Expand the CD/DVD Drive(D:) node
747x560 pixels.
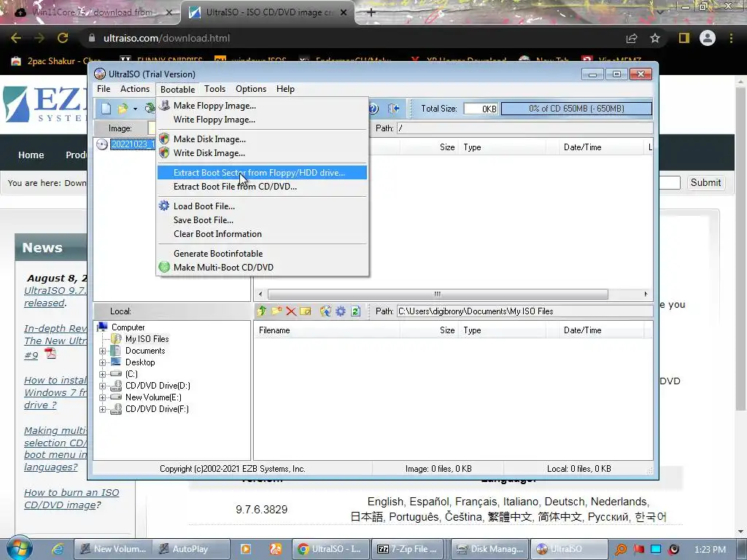[x=102, y=386]
